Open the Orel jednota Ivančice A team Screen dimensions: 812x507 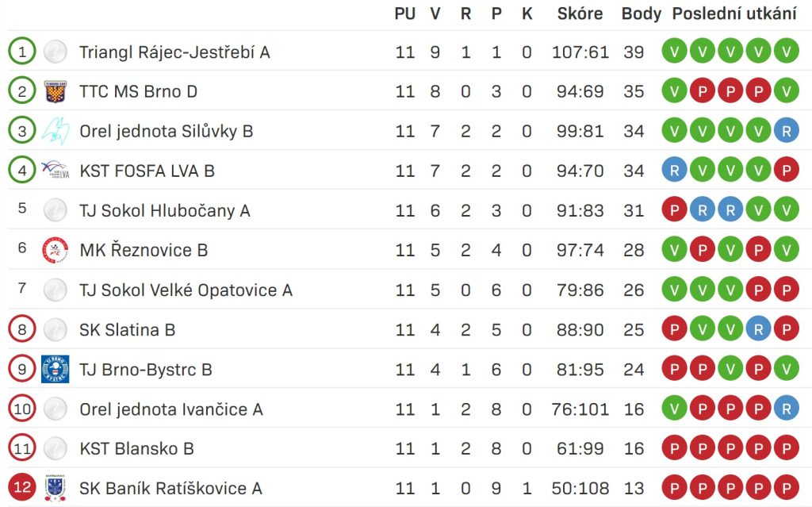pyautogui.click(x=171, y=409)
